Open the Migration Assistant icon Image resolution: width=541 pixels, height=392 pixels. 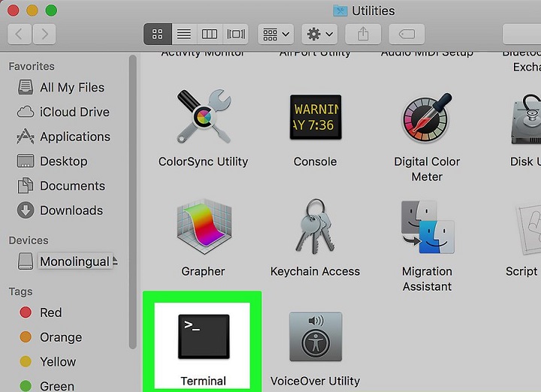[x=428, y=227]
